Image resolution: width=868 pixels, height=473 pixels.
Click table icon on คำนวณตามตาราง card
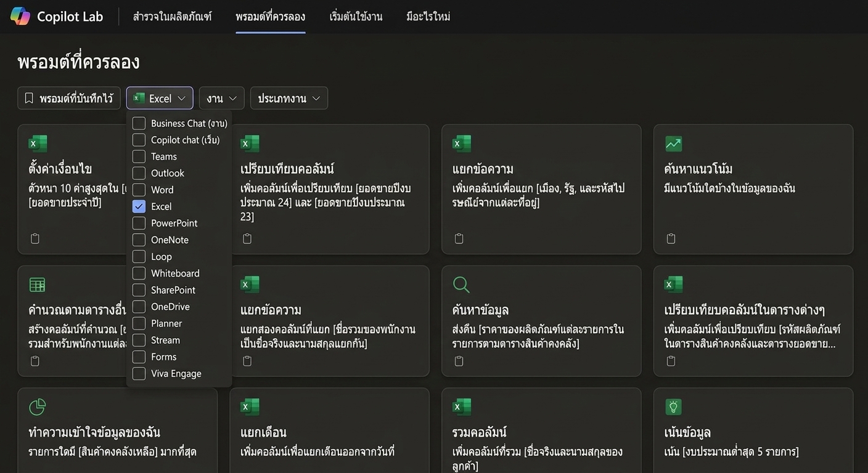[x=38, y=285]
